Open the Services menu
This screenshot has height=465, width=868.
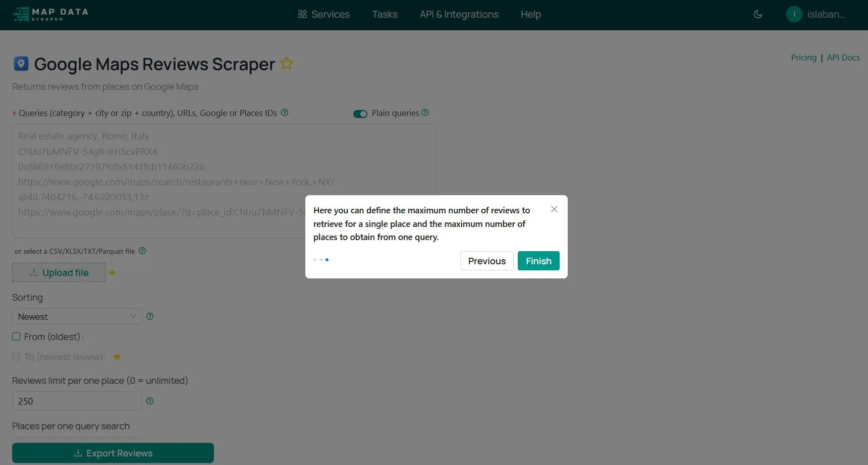click(323, 14)
